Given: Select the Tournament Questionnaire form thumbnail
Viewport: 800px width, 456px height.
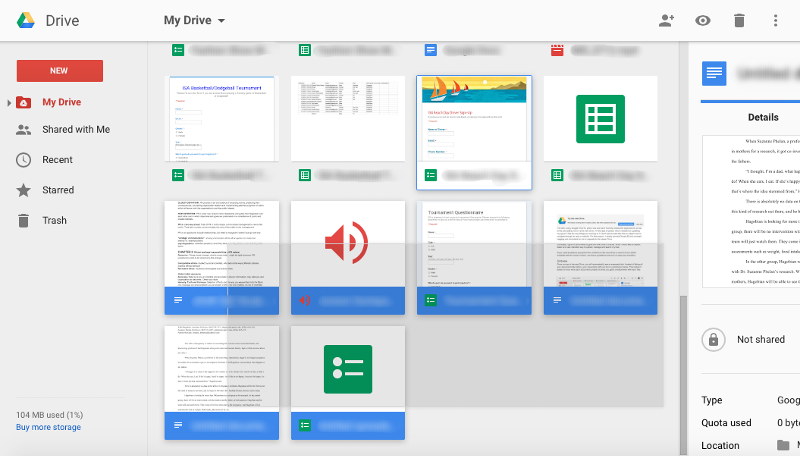Looking at the screenshot, I should pos(474,244).
